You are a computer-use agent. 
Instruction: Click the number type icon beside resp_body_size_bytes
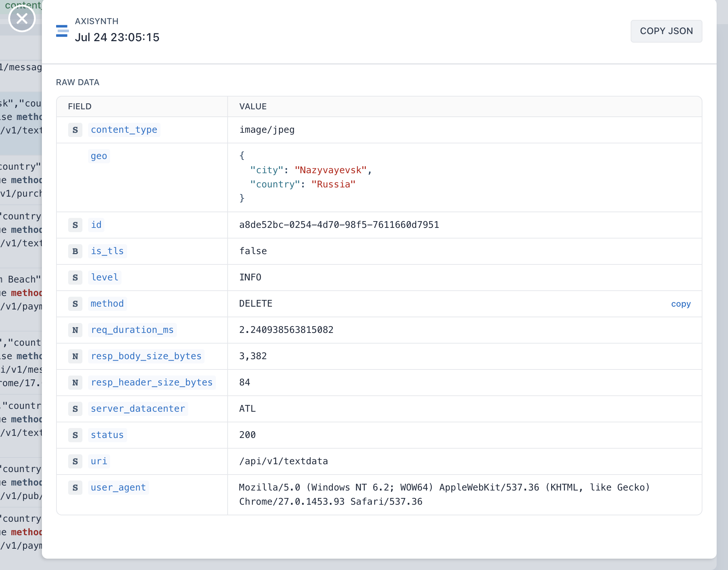coord(75,356)
